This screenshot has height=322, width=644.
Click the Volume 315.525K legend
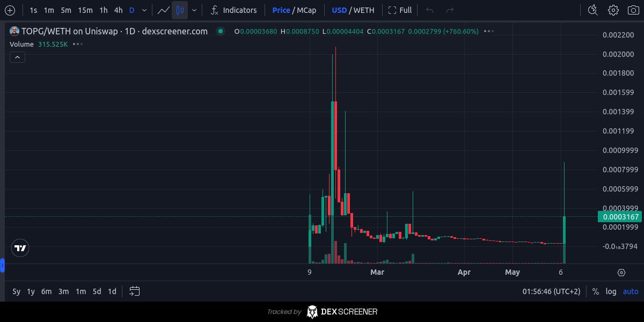click(x=39, y=44)
